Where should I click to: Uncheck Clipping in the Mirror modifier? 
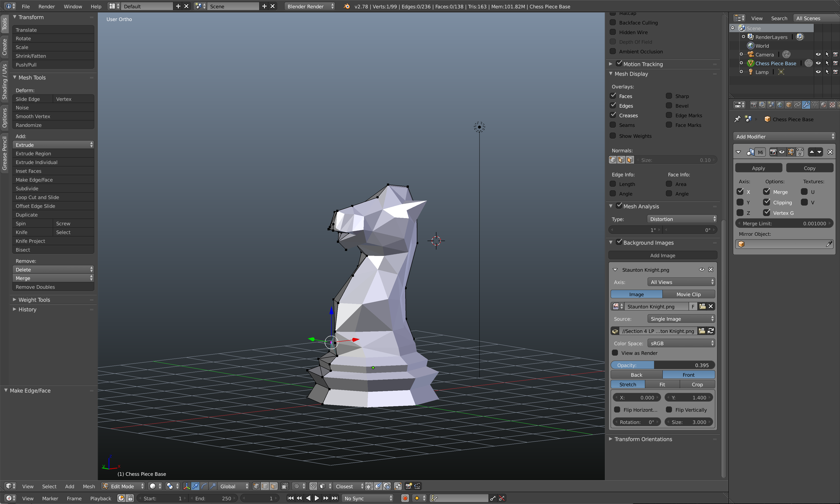767,202
